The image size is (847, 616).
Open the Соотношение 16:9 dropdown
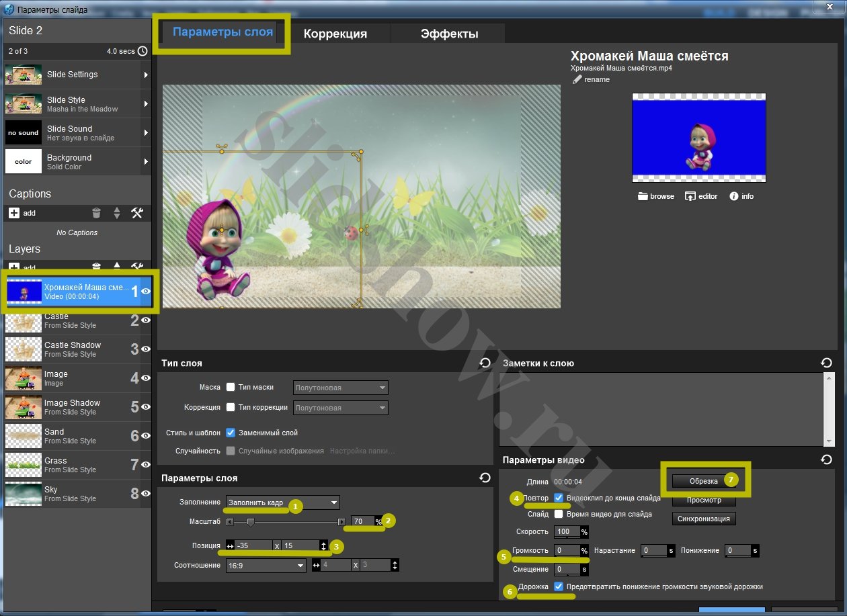[266, 566]
